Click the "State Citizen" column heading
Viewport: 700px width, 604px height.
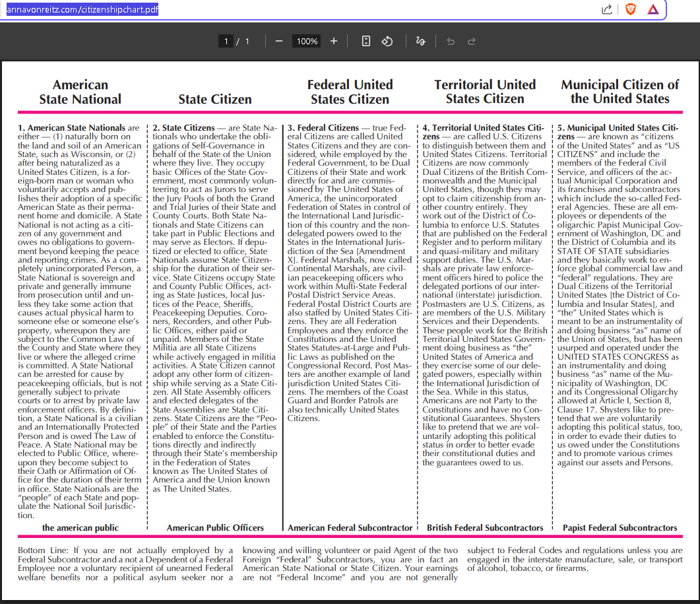(x=215, y=100)
